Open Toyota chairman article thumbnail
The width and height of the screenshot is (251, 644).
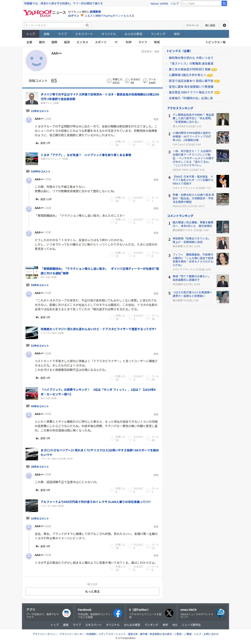click(32, 98)
